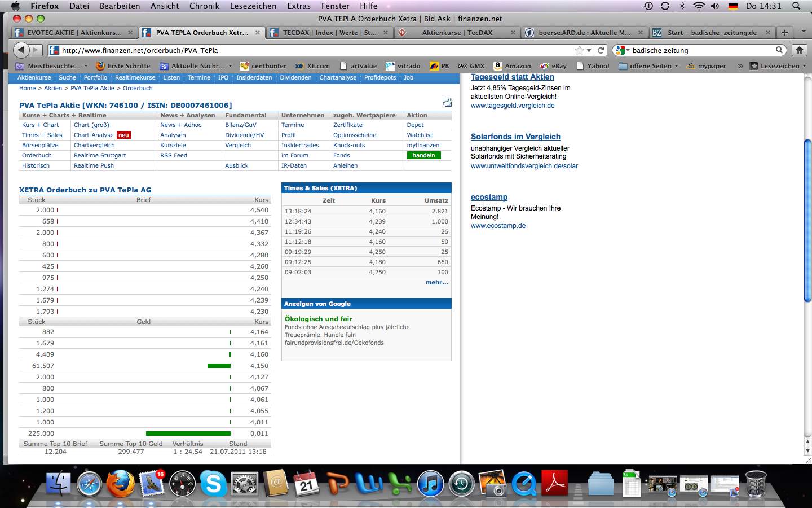Bookmark this page with the star icon

[x=579, y=50]
